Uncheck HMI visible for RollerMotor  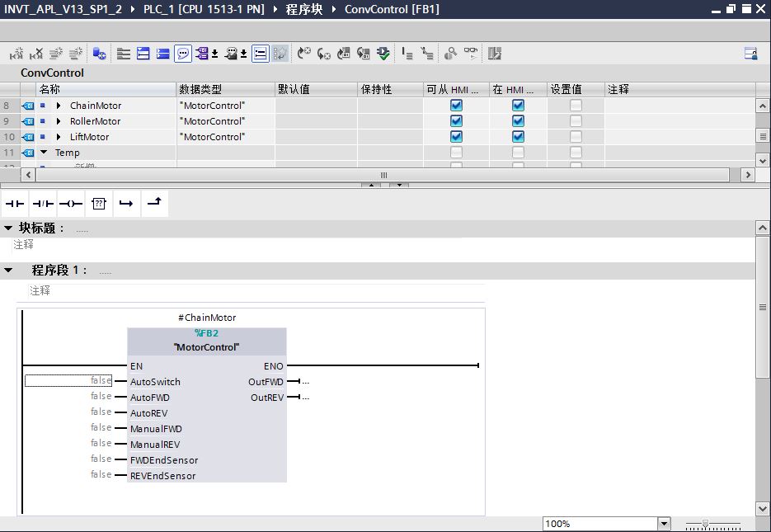[518, 121]
